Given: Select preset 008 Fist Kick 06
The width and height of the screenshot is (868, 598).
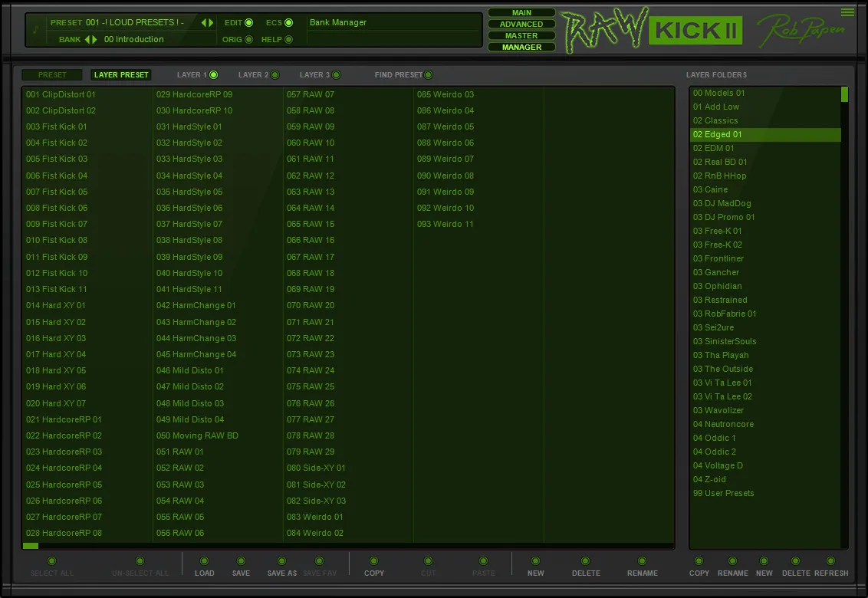Looking at the screenshot, I should pos(87,209).
